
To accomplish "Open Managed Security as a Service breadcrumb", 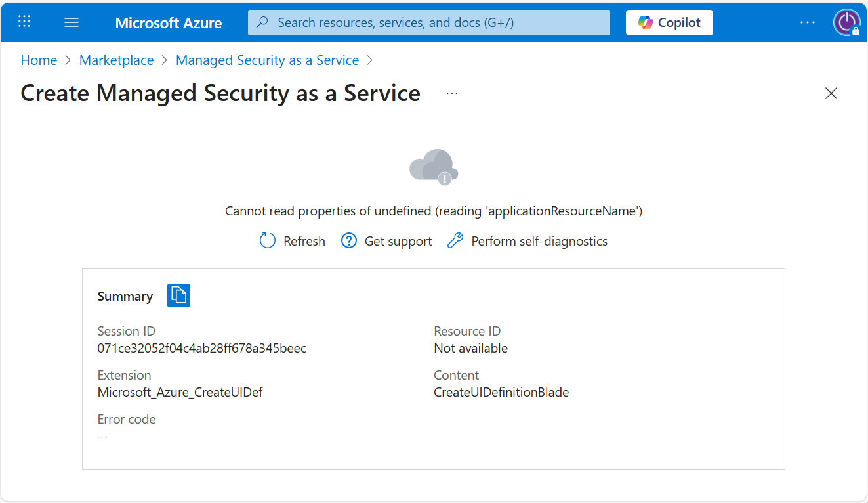I will click(267, 60).
